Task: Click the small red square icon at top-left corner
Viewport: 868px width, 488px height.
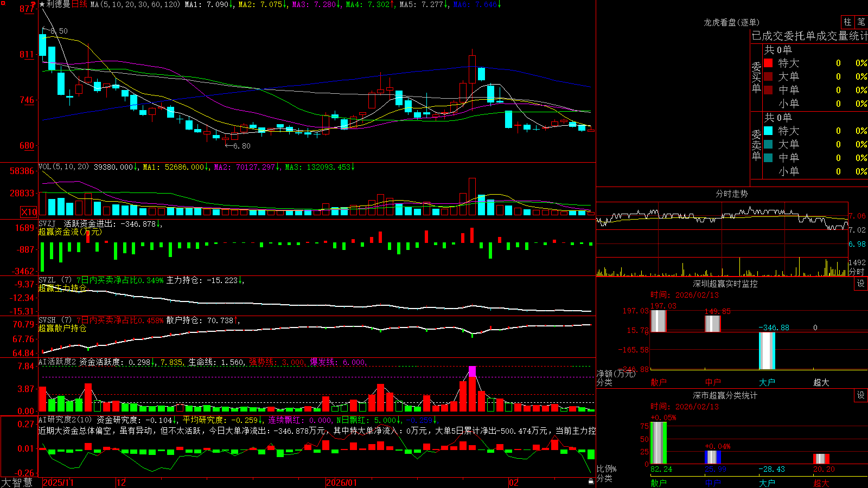Action: [x=2, y=2]
